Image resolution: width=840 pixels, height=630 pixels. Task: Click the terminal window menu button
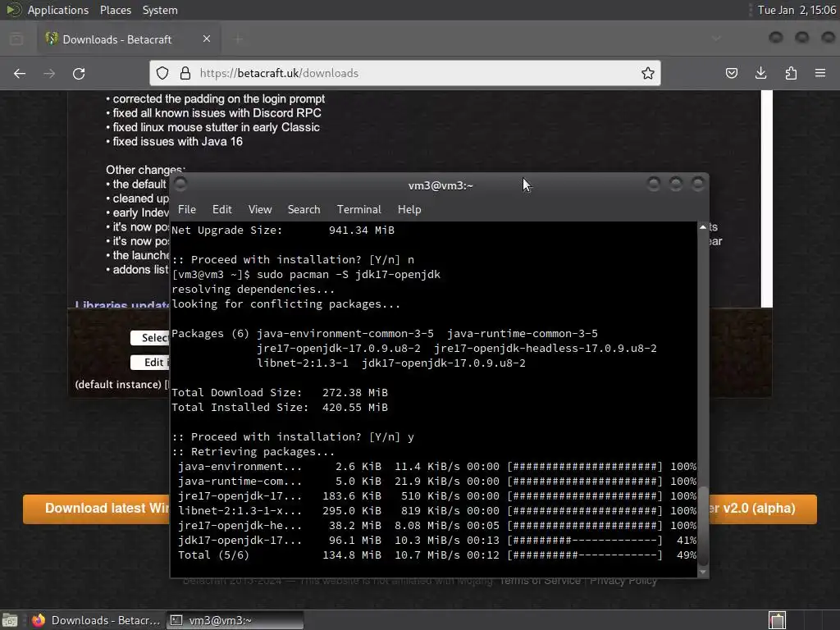click(x=180, y=185)
